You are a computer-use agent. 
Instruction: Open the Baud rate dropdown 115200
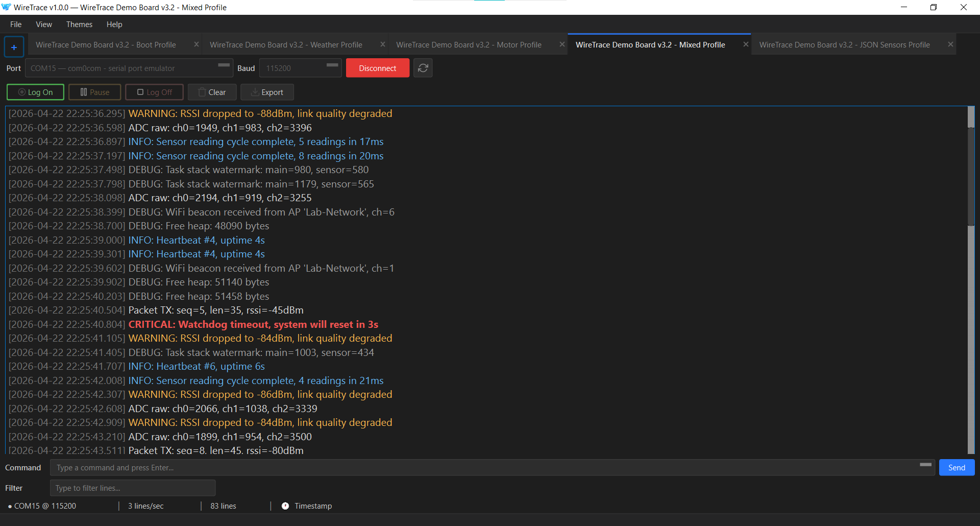pyautogui.click(x=300, y=68)
